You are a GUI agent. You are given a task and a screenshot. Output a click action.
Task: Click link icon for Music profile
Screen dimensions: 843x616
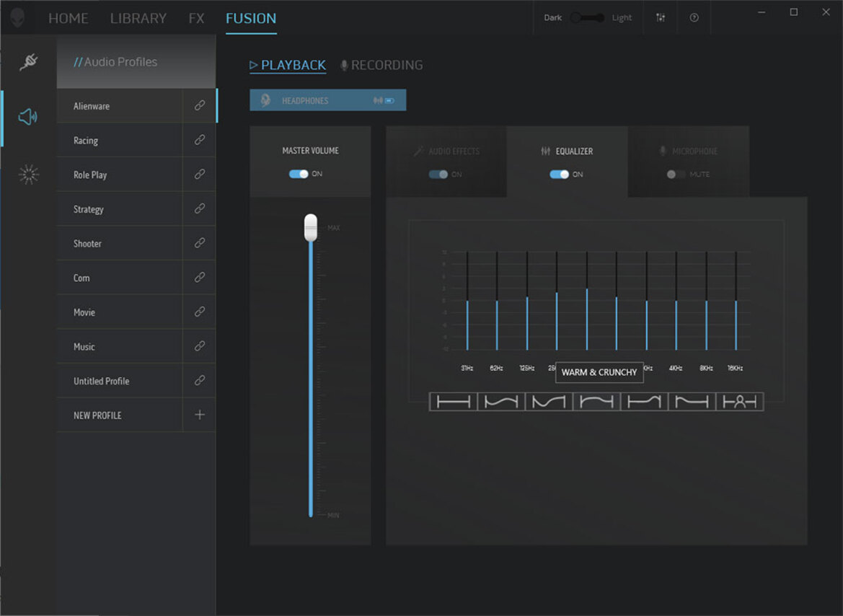coord(200,346)
